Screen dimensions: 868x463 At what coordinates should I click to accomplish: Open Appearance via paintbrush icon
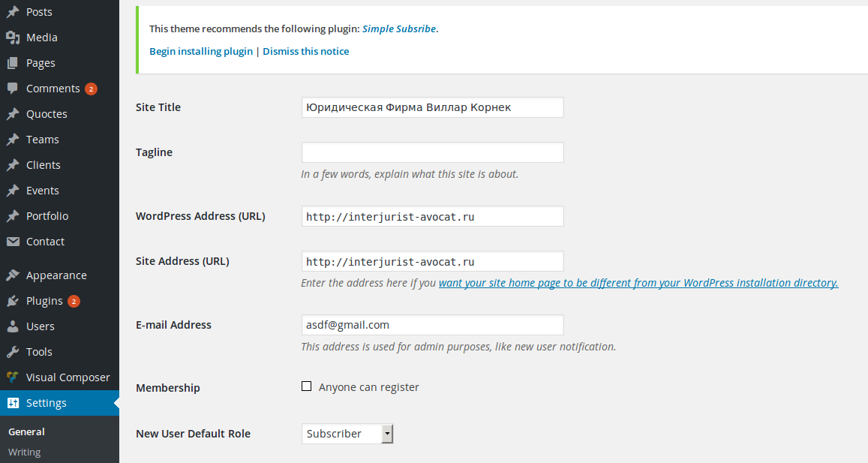pos(13,275)
